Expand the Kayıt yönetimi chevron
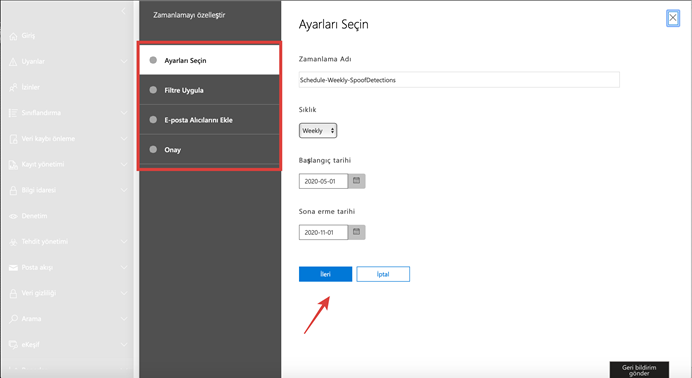 (x=124, y=164)
